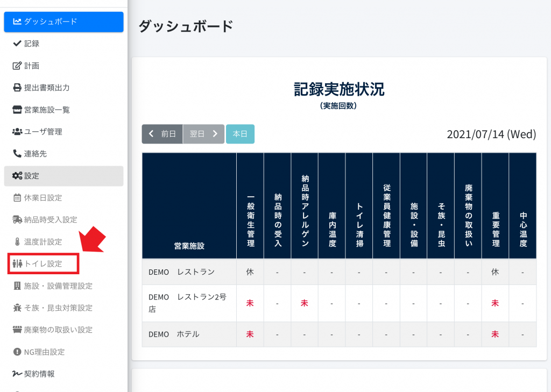551x392 pixels.
Task: Click 未 under 一般衛生管理 for レストラン2号店
Action: tap(250, 303)
